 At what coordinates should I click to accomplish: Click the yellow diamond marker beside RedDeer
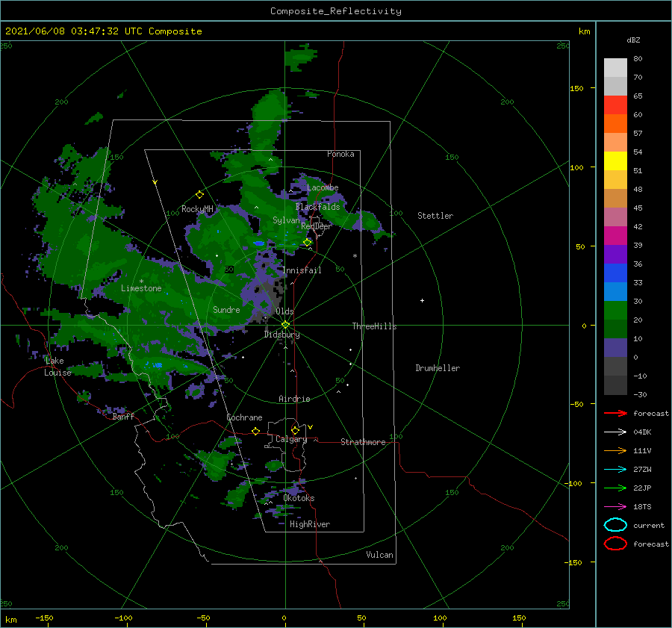click(x=308, y=243)
